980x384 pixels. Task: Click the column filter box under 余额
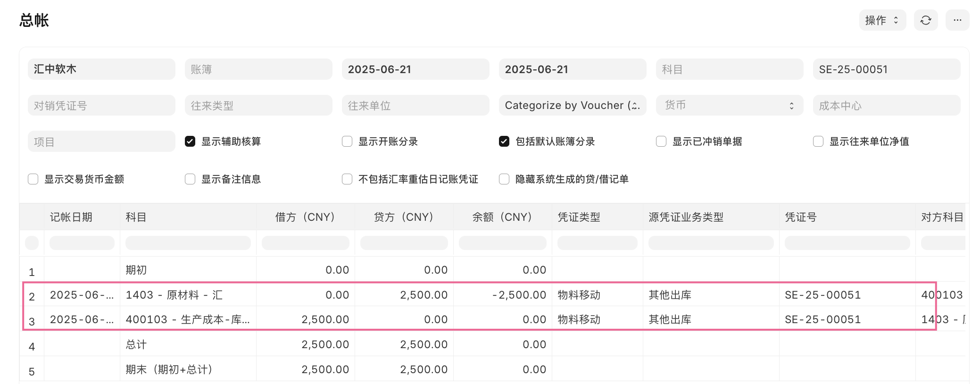pos(503,243)
